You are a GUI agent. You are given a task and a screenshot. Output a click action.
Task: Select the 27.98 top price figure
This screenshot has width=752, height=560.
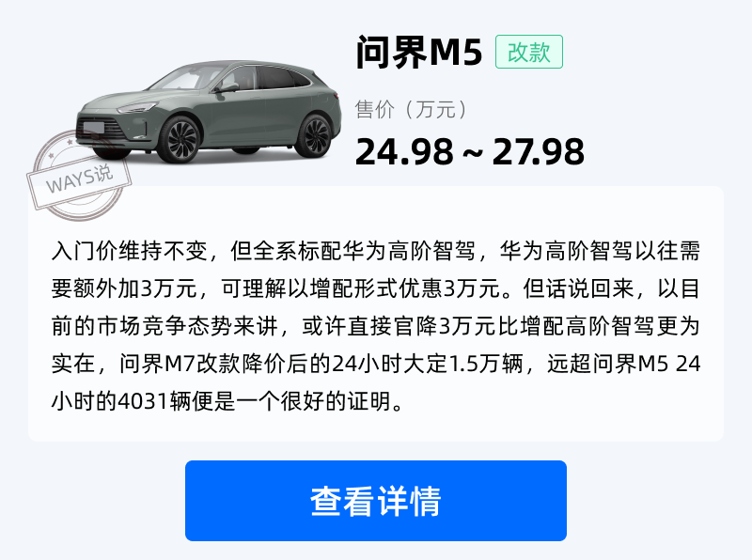[x=538, y=151]
